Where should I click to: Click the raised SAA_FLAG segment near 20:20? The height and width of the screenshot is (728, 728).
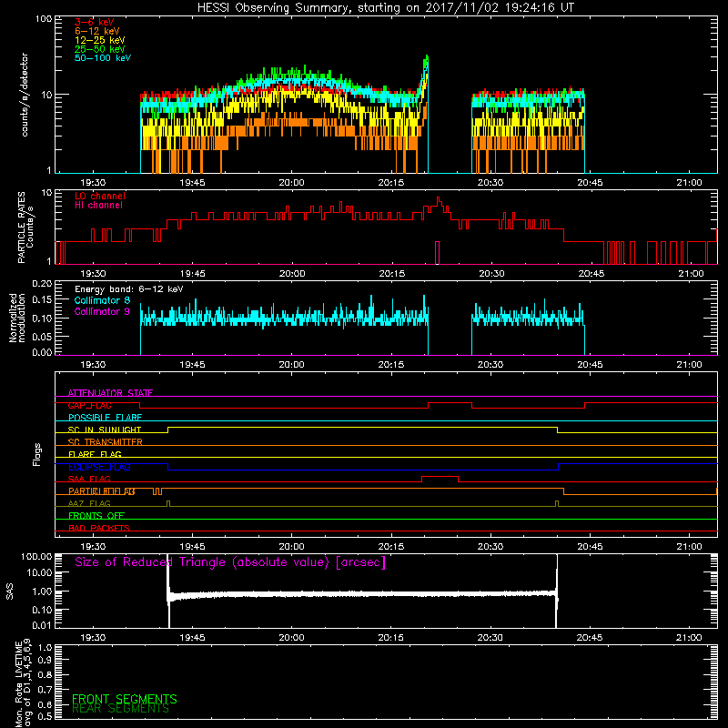[x=440, y=477]
